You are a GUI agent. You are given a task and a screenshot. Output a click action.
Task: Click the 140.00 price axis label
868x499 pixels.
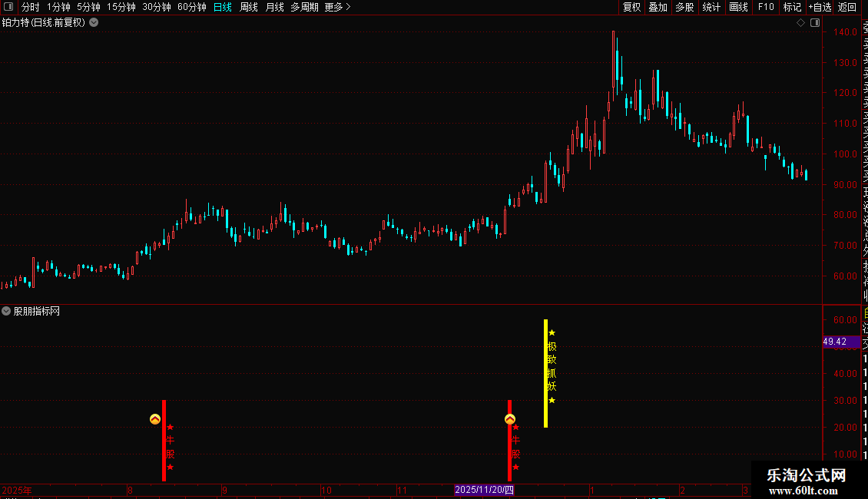coord(845,32)
